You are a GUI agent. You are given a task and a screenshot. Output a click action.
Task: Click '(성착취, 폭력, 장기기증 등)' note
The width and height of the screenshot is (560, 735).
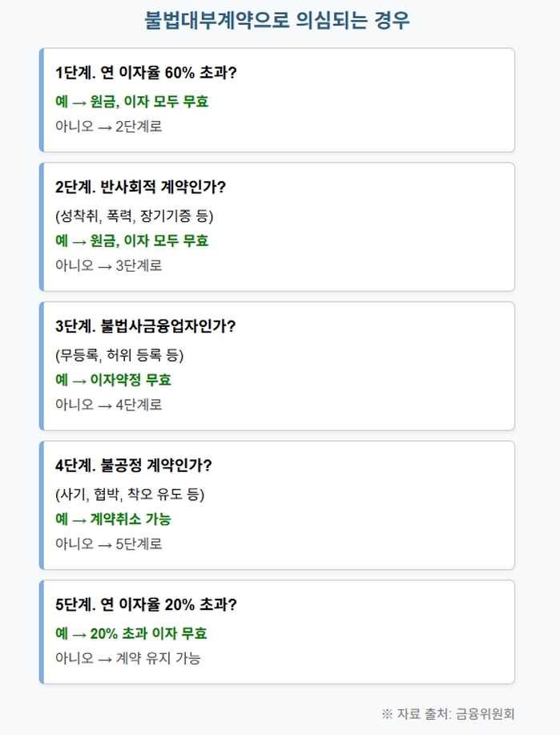click(135, 216)
